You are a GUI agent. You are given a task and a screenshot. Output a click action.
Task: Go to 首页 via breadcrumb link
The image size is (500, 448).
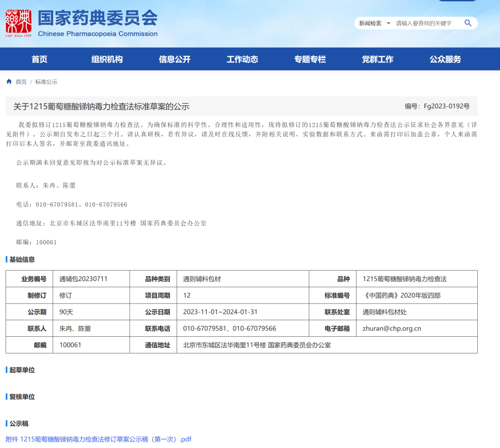pos(21,82)
